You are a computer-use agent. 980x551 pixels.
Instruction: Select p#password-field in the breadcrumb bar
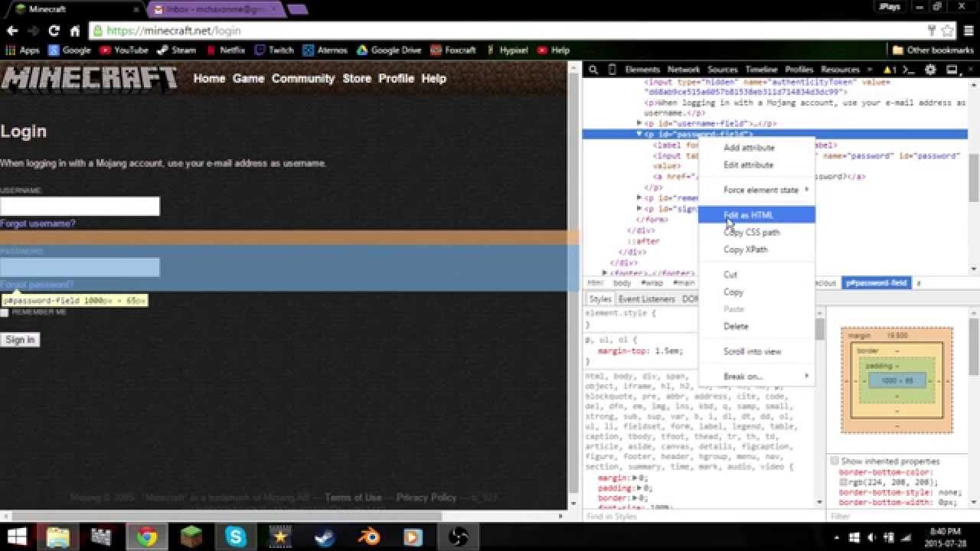876,282
